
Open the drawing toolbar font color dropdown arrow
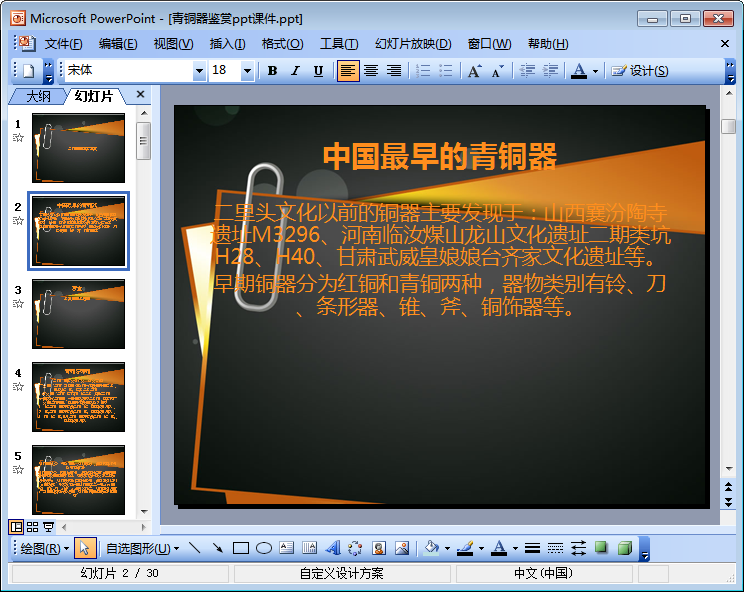pos(515,549)
